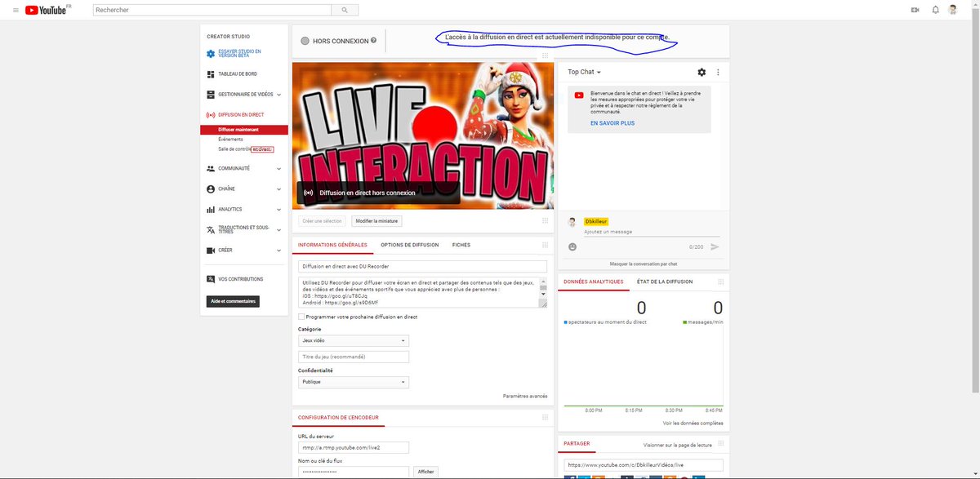This screenshot has width=980, height=479.
Task: Switch to État de la diffusion tab
Action: click(x=665, y=282)
